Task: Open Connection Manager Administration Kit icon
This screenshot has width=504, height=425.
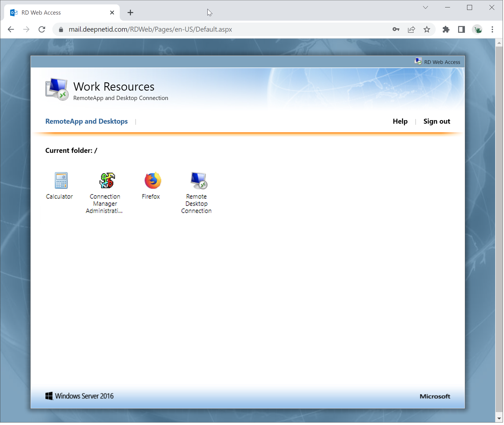Action: point(107,181)
